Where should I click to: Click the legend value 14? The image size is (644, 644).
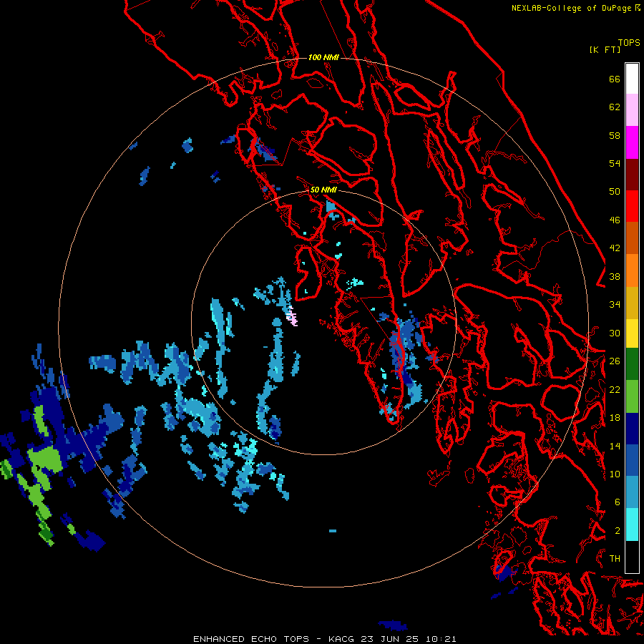[615, 446]
